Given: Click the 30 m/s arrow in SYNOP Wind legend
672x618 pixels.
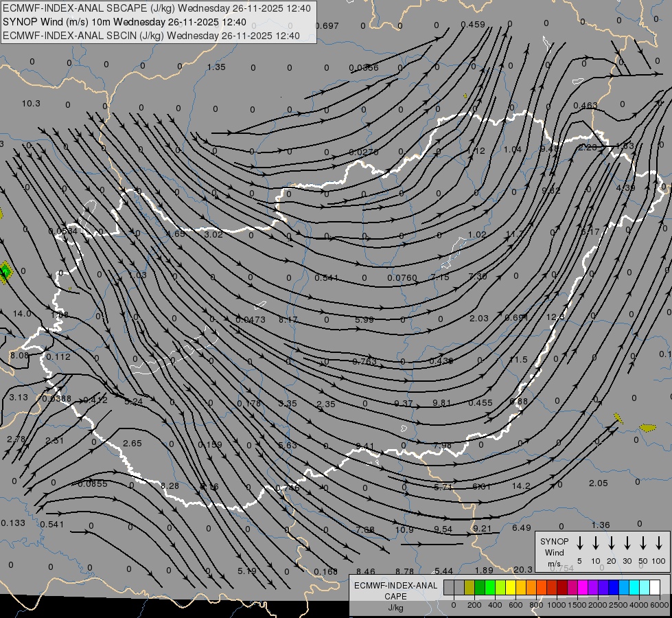Looking at the screenshot, I should (627, 543).
